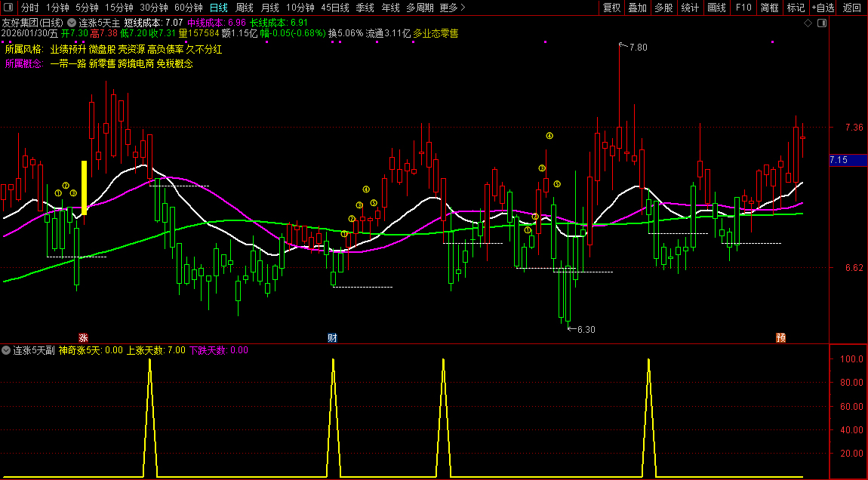
Task: Toggle 复权 price adjustment
Action: click(x=611, y=8)
